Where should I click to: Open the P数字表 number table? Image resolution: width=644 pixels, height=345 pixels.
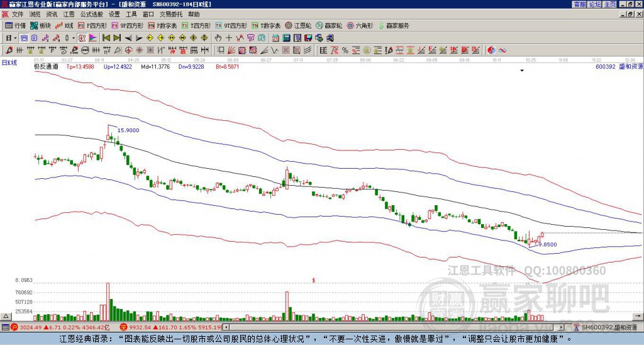click(x=162, y=25)
